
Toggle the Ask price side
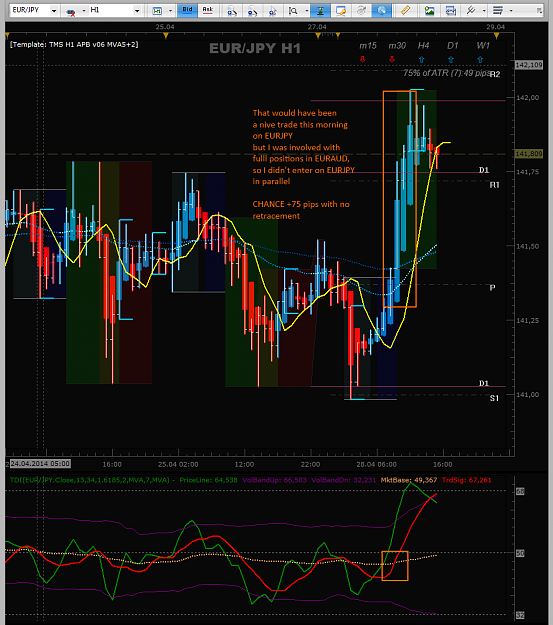[207, 10]
